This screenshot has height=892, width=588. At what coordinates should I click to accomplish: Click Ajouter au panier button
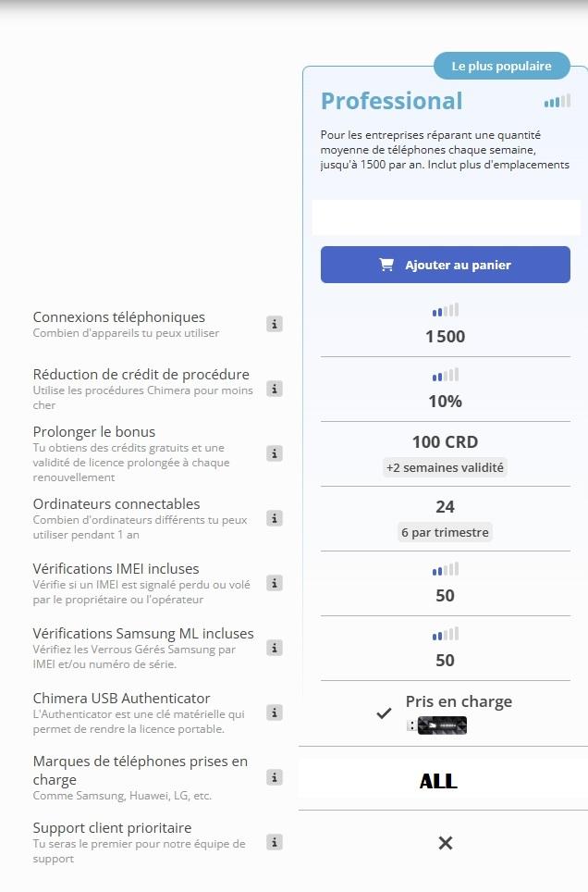point(446,265)
